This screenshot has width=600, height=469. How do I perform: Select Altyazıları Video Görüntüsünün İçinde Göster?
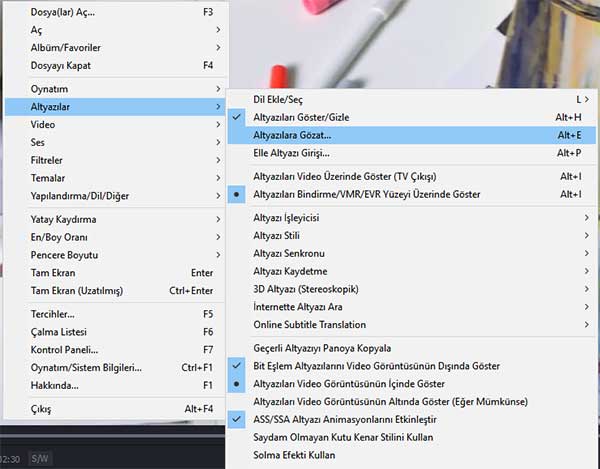tap(412, 384)
